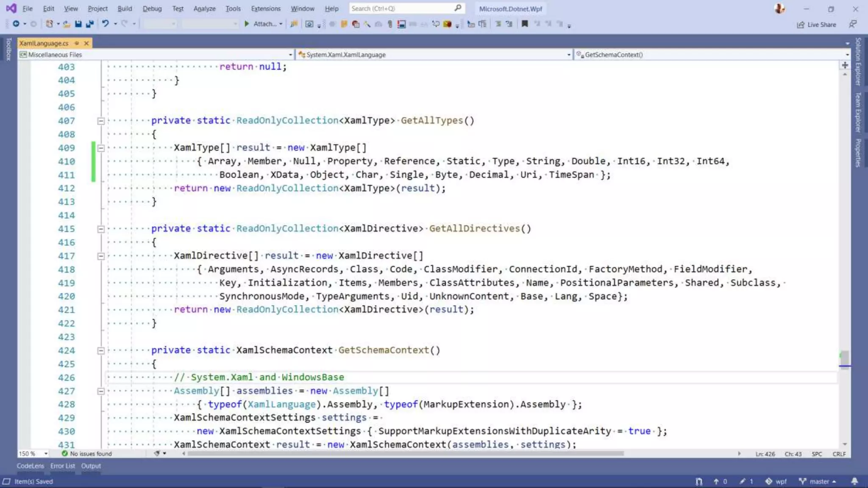
Task: Open the System.Xaml.XamlLanguage type dropdown
Action: point(569,55)
